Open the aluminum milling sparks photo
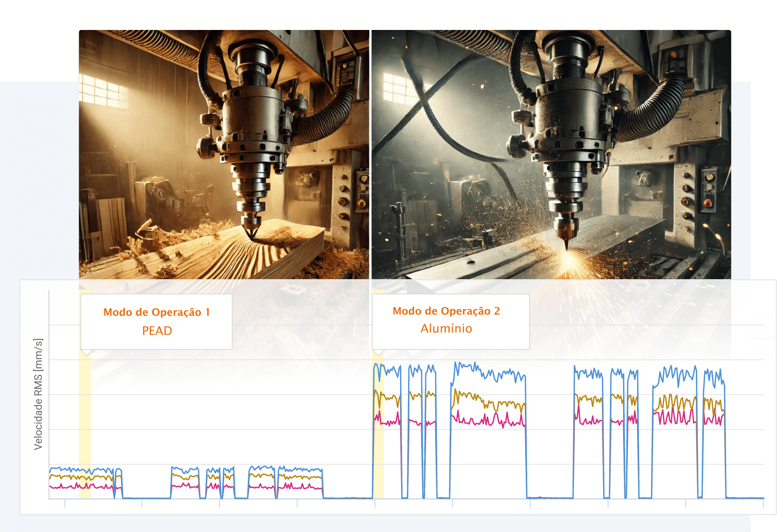Screen dimensions: 777x532 (551, 155)
